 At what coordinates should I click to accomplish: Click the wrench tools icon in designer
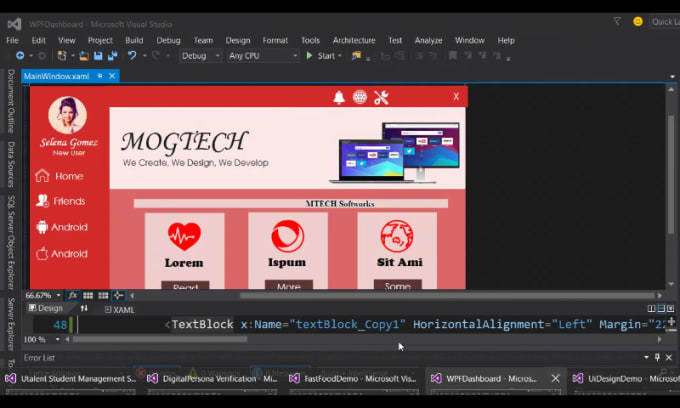(381, 98)
